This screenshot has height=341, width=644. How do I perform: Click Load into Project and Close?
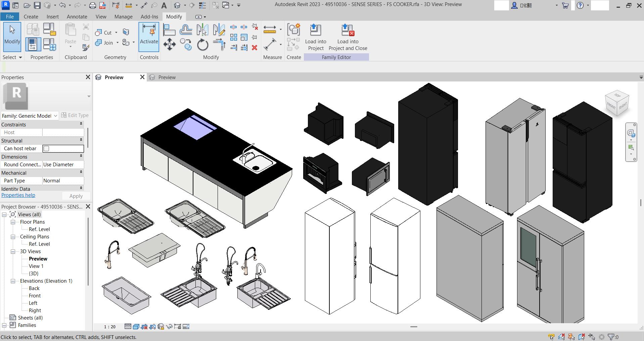pyautogui.click(x=348, y=37)
